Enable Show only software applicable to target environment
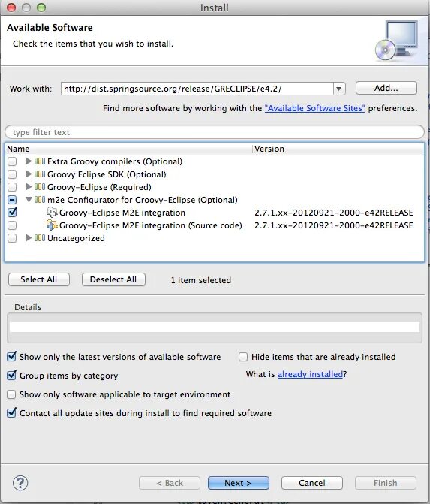Screen dimensions: 430x504 (11, 394)
